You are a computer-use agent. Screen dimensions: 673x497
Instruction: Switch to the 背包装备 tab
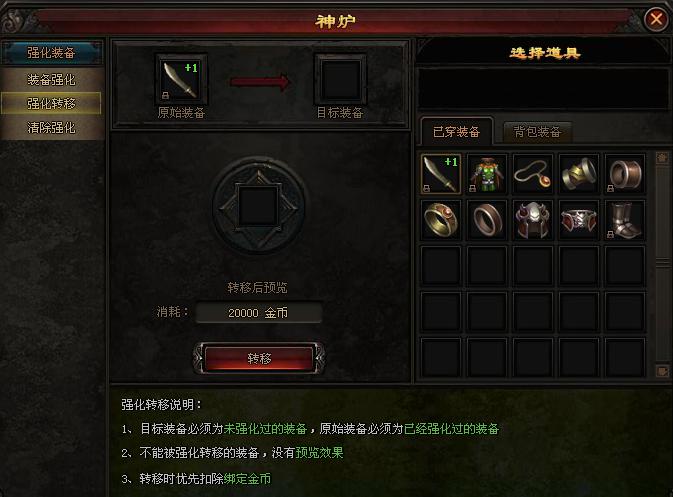point(537,132)
